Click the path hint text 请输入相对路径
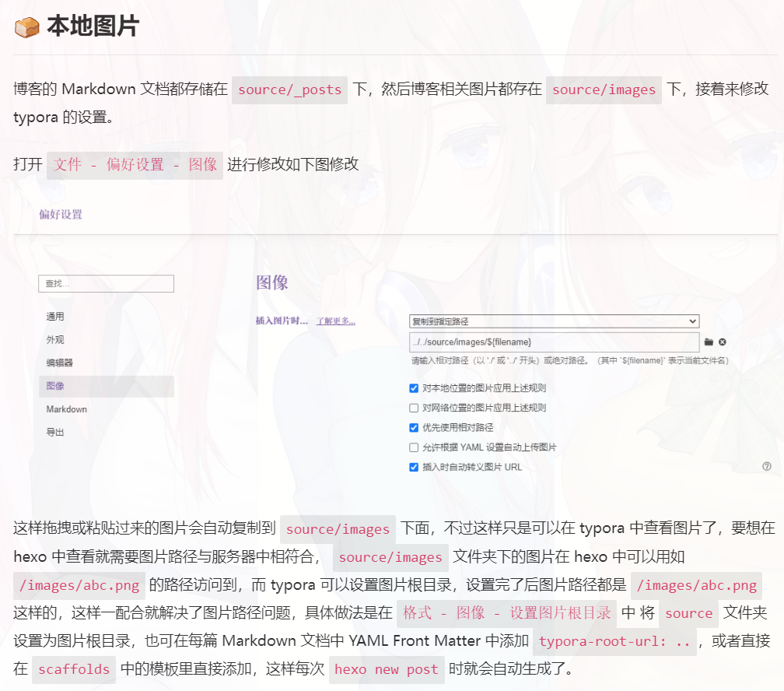The image size is (784, 691). pos(569,360)
